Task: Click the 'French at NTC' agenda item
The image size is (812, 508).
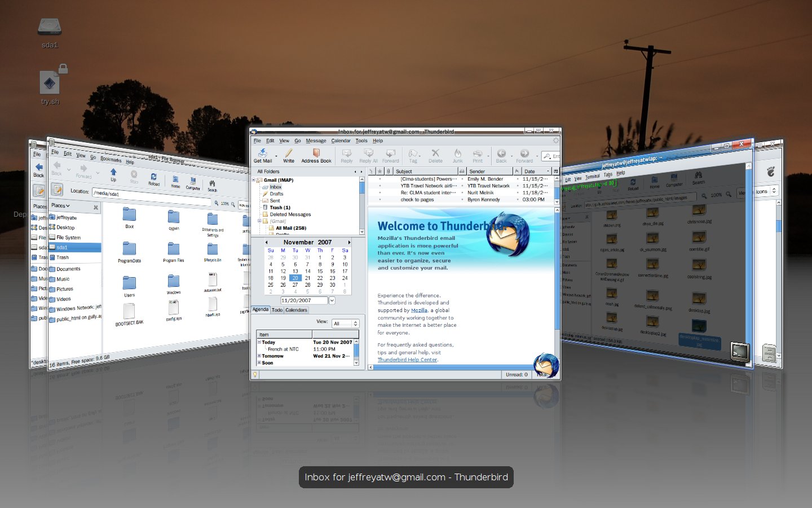Action: coord(283,349)
